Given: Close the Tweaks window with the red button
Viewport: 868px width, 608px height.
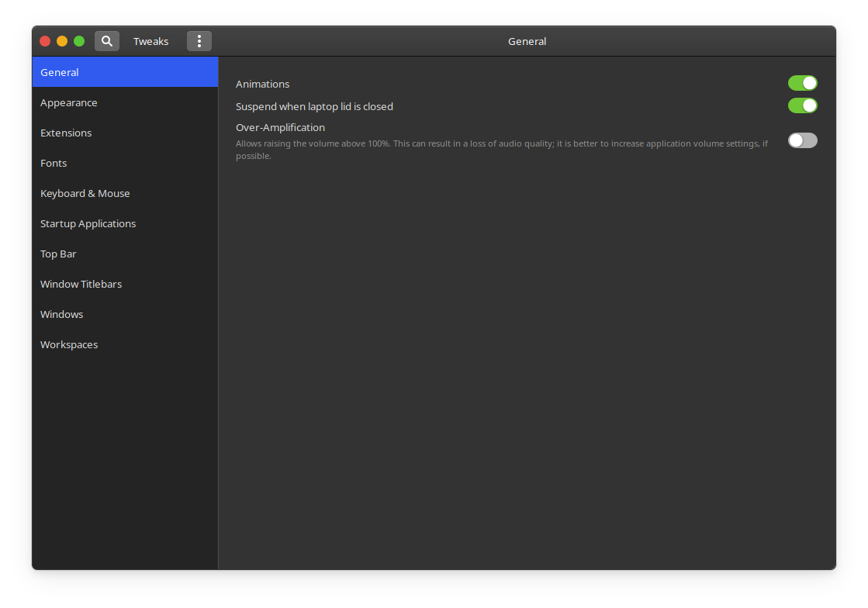Looking at the screenshot, I should click(46, 41).
